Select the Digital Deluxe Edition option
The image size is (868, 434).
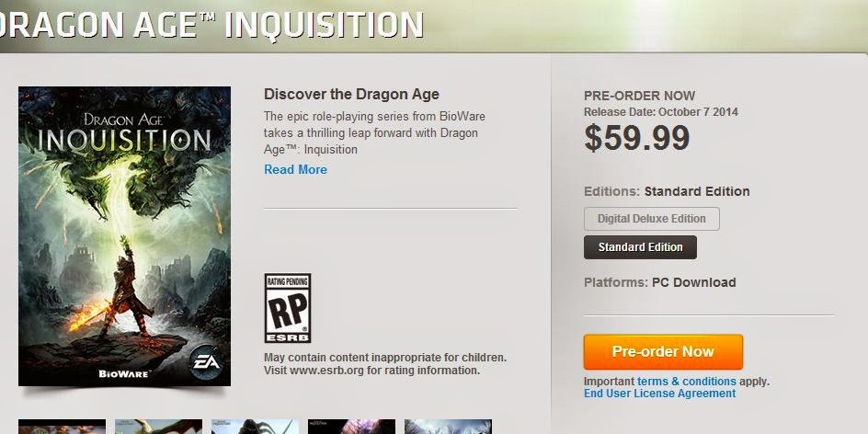click(652, 219)
